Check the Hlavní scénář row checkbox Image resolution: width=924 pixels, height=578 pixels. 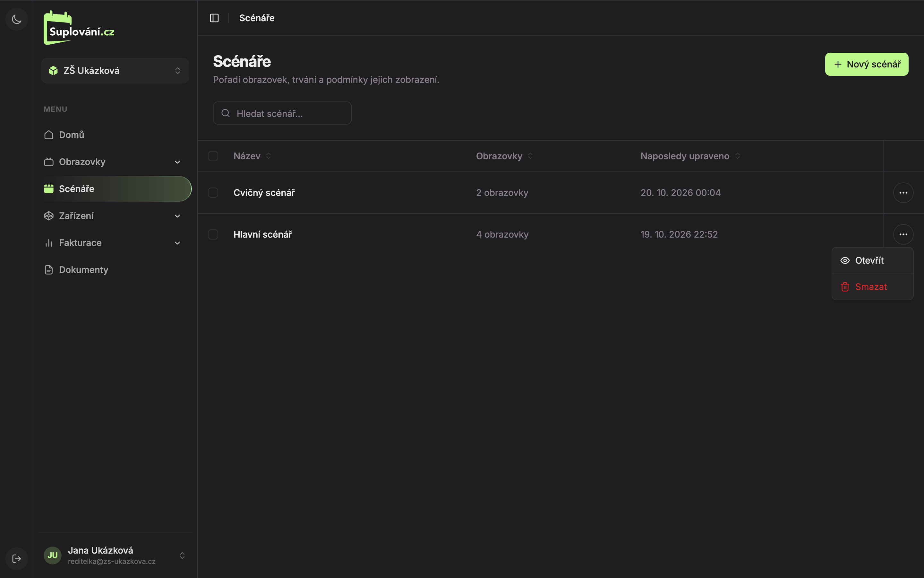pyautogui.click(x=213, y=234)
